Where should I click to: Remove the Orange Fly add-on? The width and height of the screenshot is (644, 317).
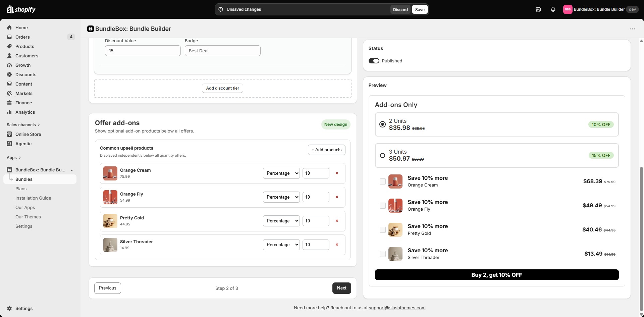[337, 197]
